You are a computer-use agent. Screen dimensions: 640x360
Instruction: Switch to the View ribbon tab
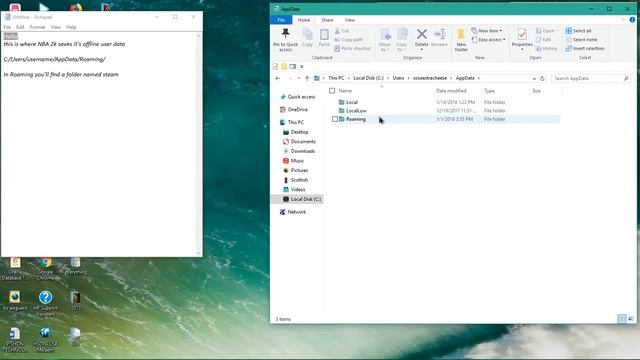pyautogui.click(x=350, y=20)
